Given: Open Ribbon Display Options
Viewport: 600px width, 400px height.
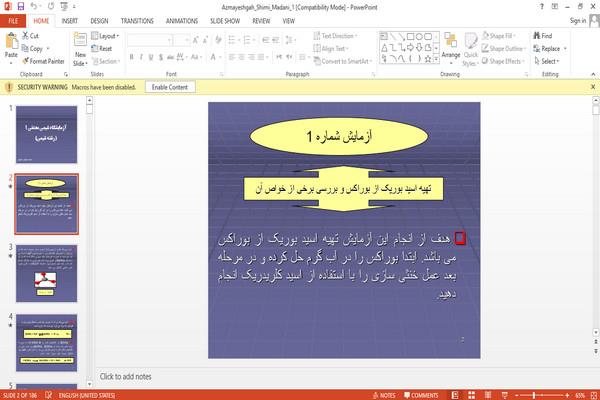Looking at the screenshot, I should click(x=554, y=7).
